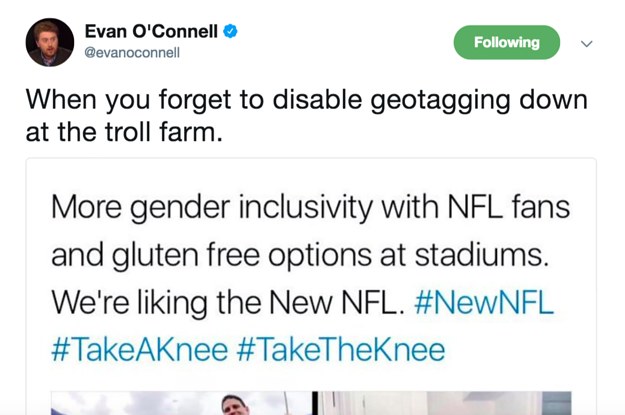
Task: Click the blue verified badge
Action: click(231, 32)
